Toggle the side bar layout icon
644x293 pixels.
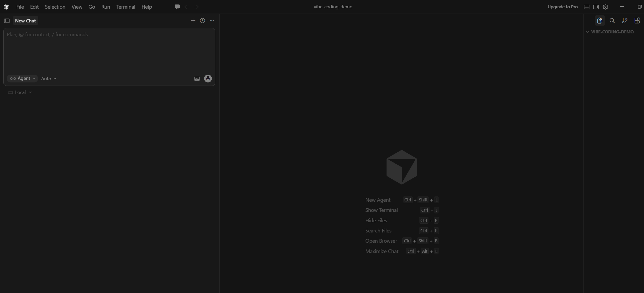tap(596, 7)
